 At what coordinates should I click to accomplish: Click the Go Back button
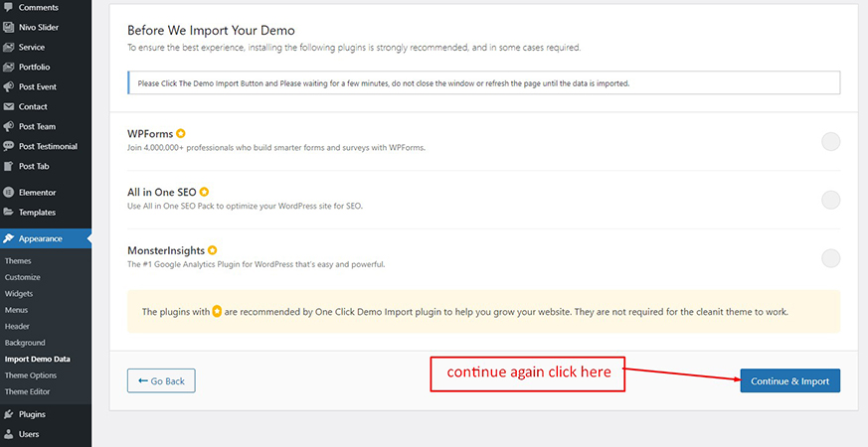(x=161, y=380)
